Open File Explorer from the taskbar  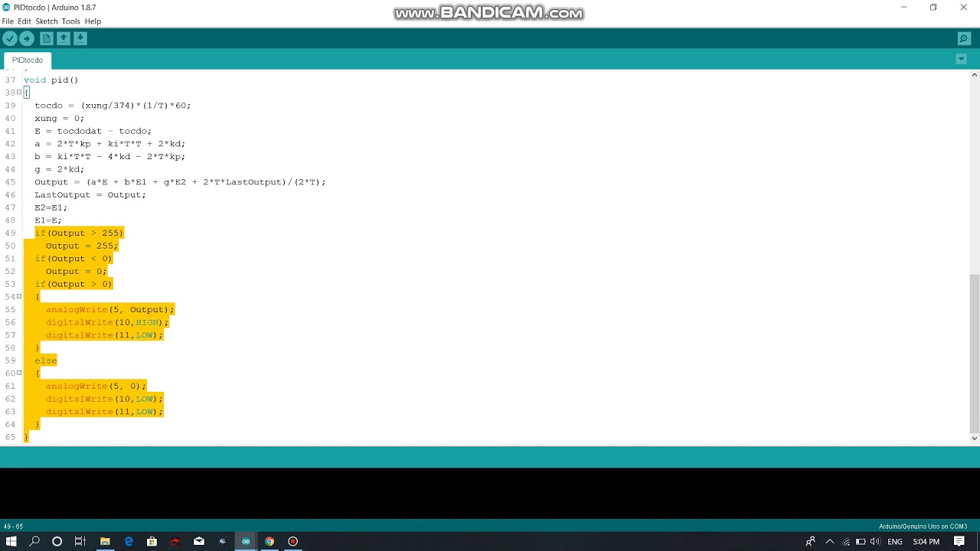[x=105, y=541]
